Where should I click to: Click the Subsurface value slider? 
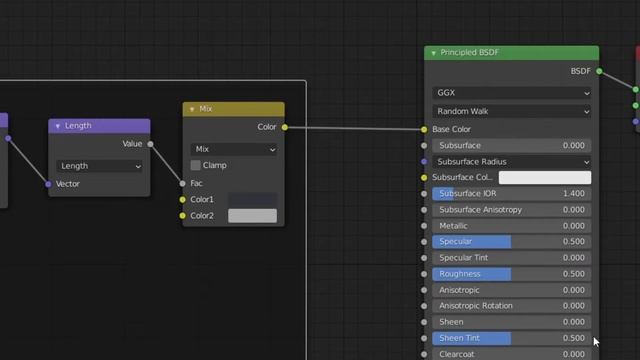point(511,146)
